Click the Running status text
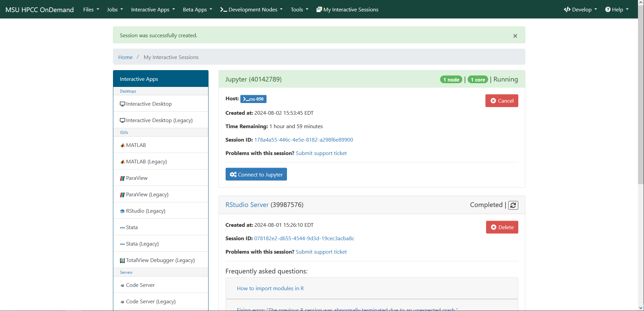The image size is (644, 311). point(506,79)
